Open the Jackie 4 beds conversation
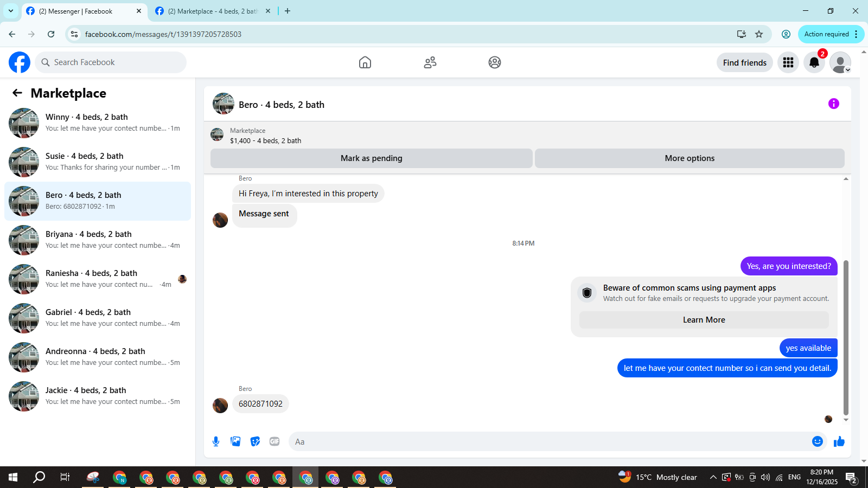 (98, 396)
